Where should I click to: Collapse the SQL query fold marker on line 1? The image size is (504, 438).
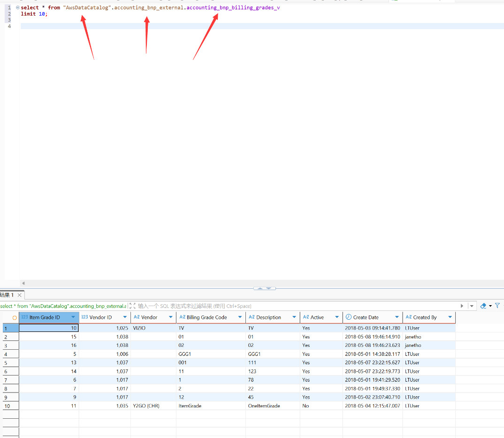point(18,8)
